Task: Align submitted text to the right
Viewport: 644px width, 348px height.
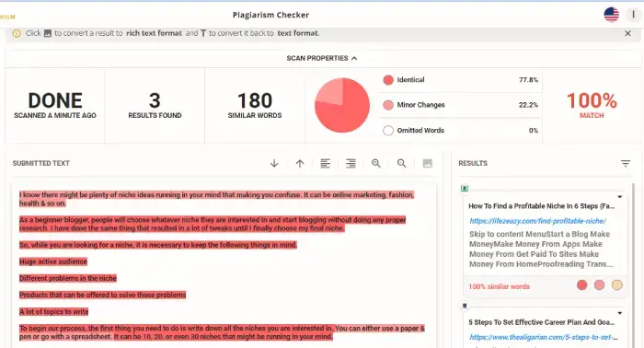Action: pyautogui.click(x=351, y=164)
